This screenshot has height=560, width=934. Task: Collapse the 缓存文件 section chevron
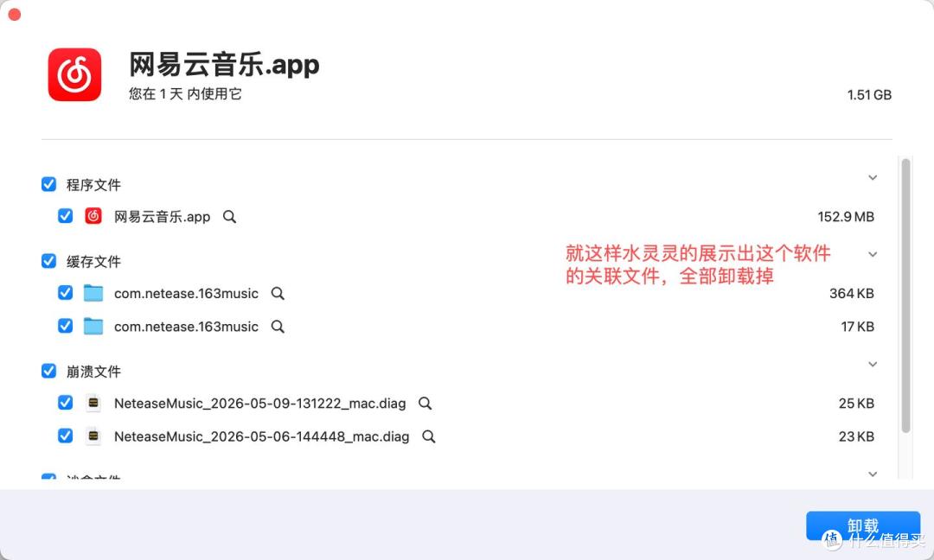873,254
